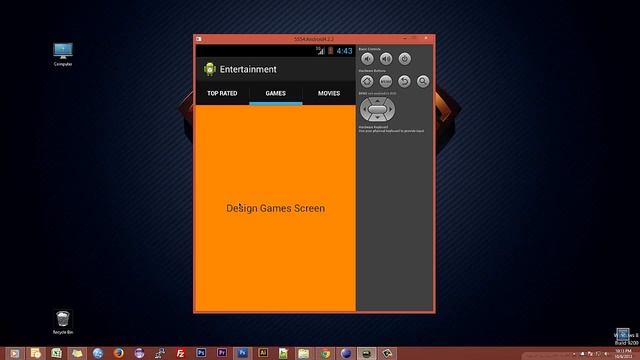The height and width of the screenshot is (360, 640).
Task: Open the first Photoshop taskbar icon
Action: [x=201, y=353]
